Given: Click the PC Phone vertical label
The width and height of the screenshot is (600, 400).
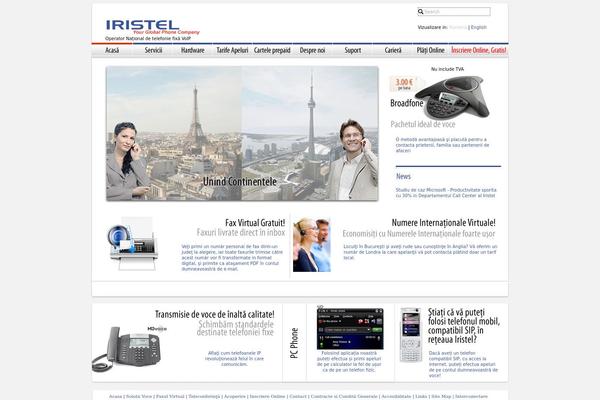Looking at the screenshot, I should [x=294, y=343].
